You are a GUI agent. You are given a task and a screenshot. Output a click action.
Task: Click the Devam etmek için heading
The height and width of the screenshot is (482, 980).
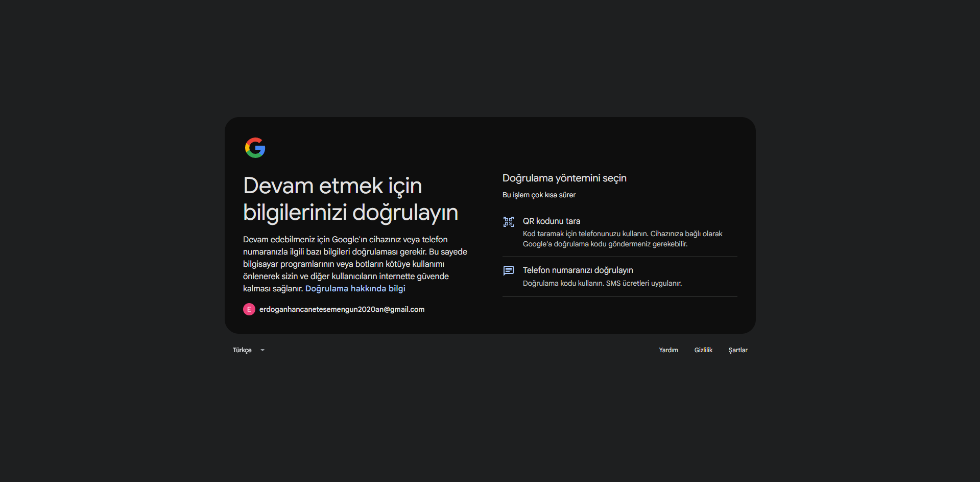(350, 199)
